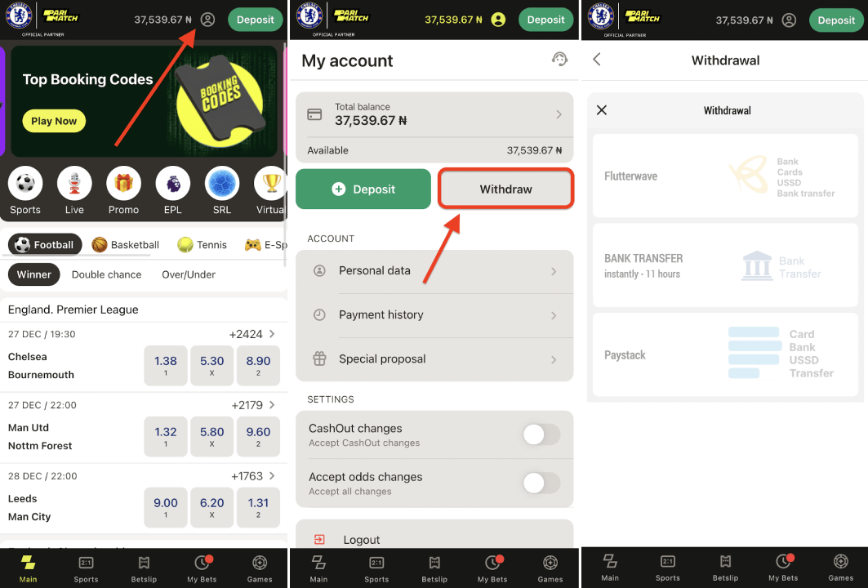This screenshot has width=868, height=588.
Task: Click the card icon beside Total balance
Action: (x=314, y=114)
